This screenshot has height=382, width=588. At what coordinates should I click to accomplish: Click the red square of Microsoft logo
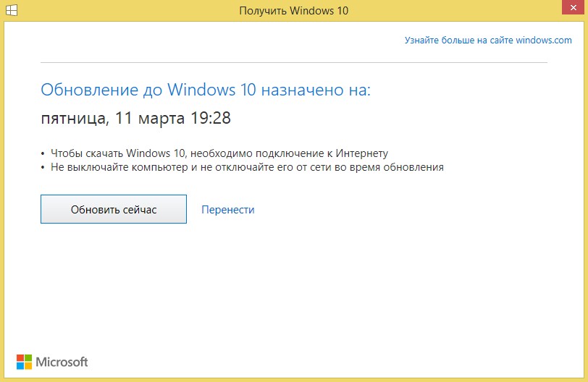tap(20, 358)
